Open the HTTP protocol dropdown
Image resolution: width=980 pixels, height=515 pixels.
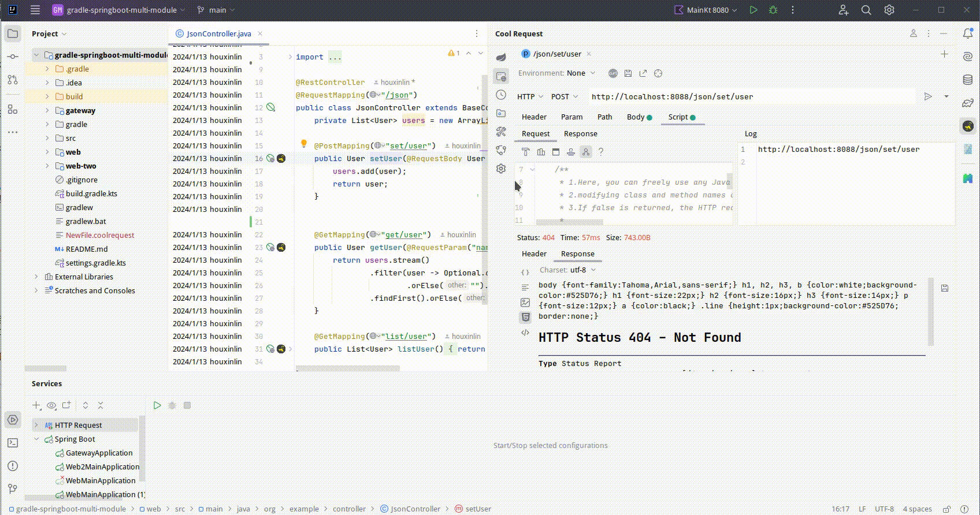(530, 96)
